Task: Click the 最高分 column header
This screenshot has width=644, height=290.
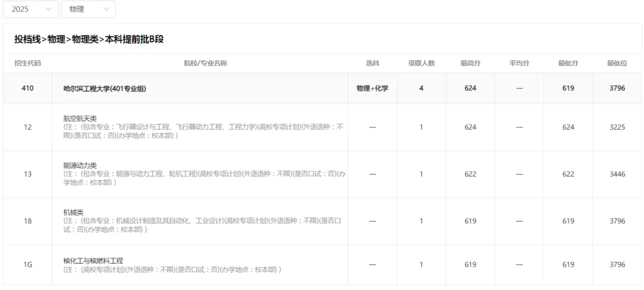Action: tap(470, 63)
